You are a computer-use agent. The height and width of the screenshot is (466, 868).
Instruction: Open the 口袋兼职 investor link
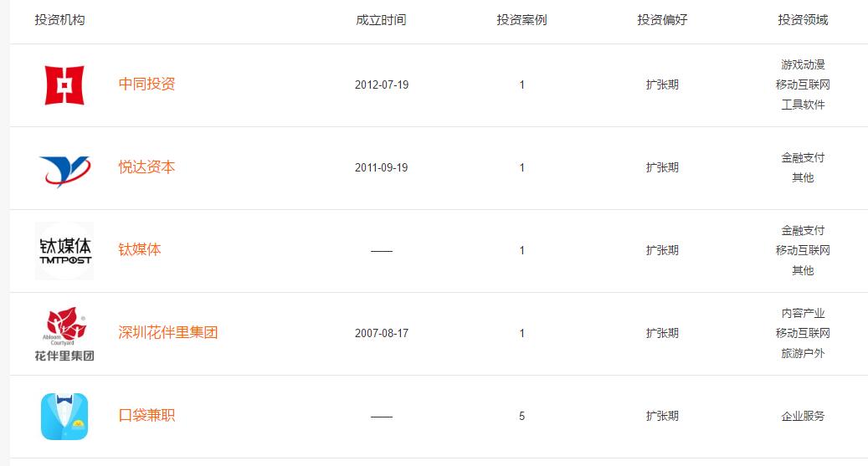(x=146, y=416)
